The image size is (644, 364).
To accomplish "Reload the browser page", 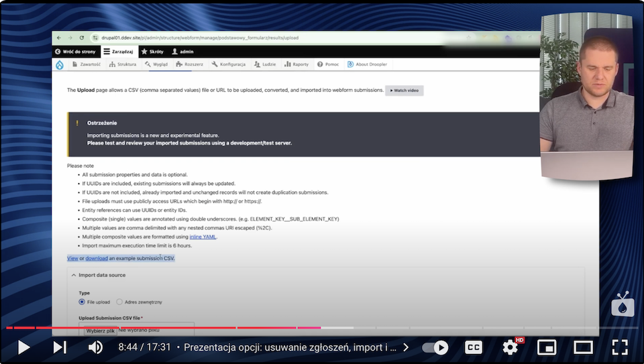I will click(82, 38).
